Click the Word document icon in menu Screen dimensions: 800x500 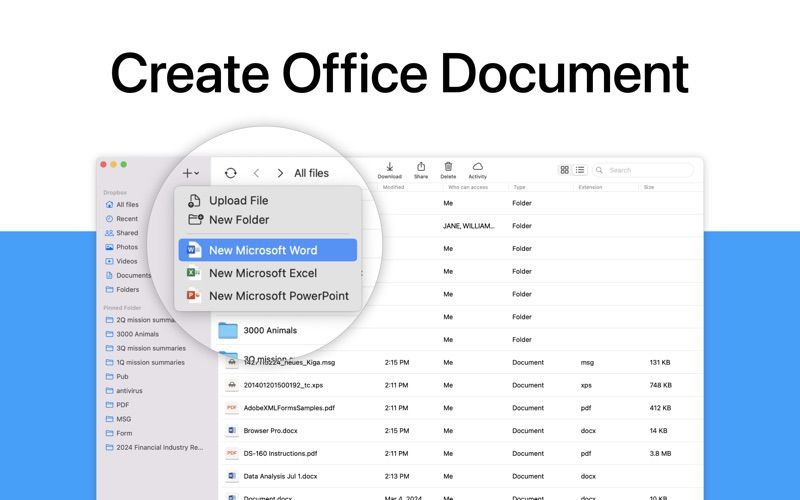tap(194, 250)
